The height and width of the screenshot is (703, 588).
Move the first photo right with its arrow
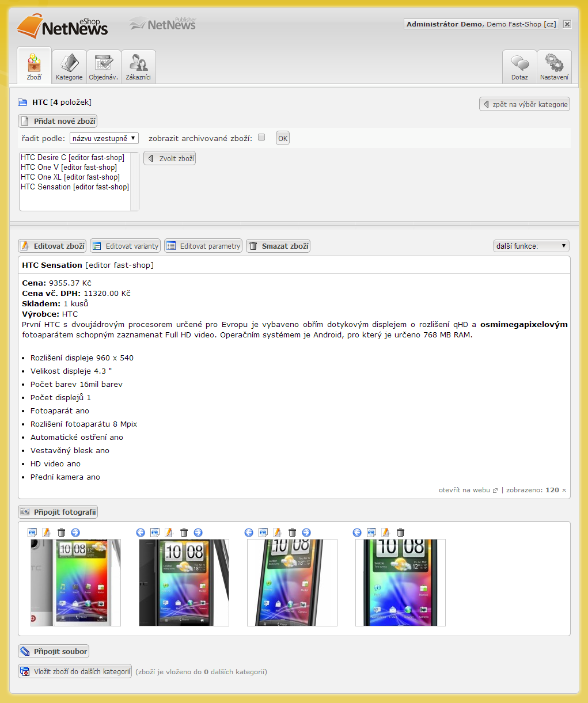tap(75, 533)
